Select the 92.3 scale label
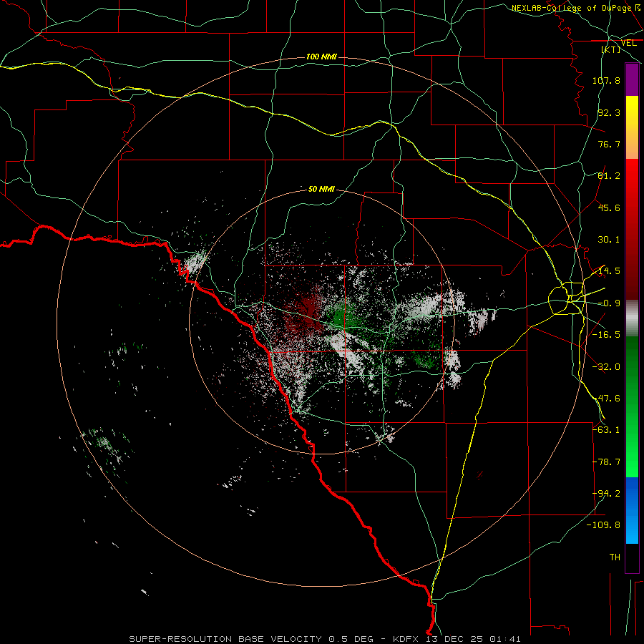This screenshot has height=644, width=644. click(x=609, y=112)
